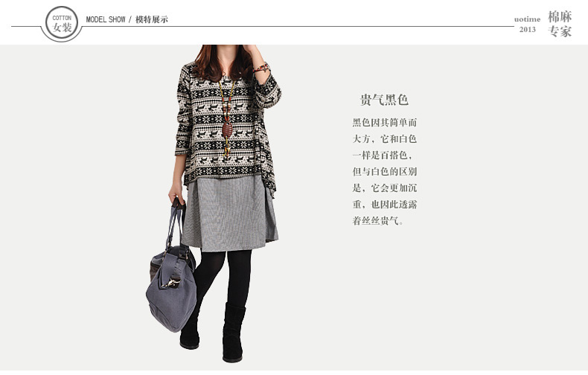This screenshot has width=588, height=375.
Task: Click the uotime 2013 brand text
Action: [x=527, y=24]
